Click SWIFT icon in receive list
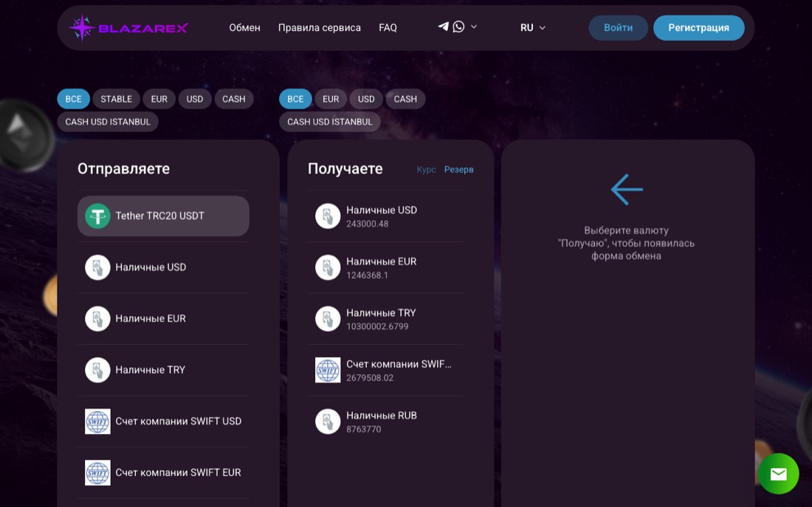 coord(328,370)
